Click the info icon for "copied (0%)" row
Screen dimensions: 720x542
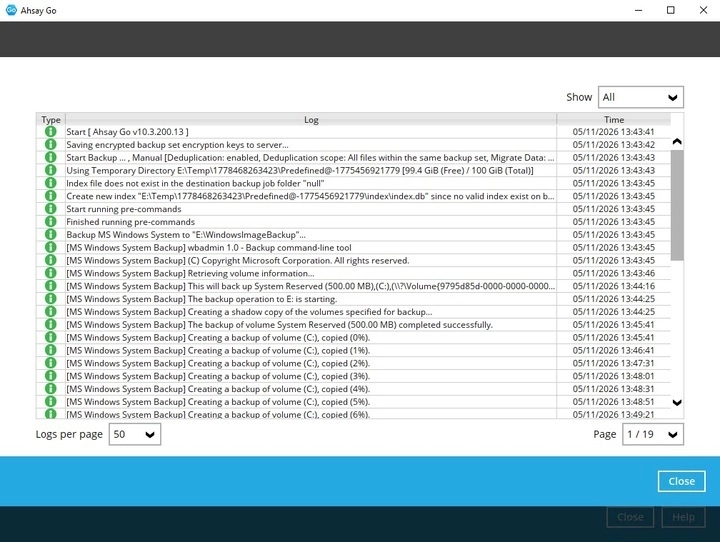click(51, 338)
